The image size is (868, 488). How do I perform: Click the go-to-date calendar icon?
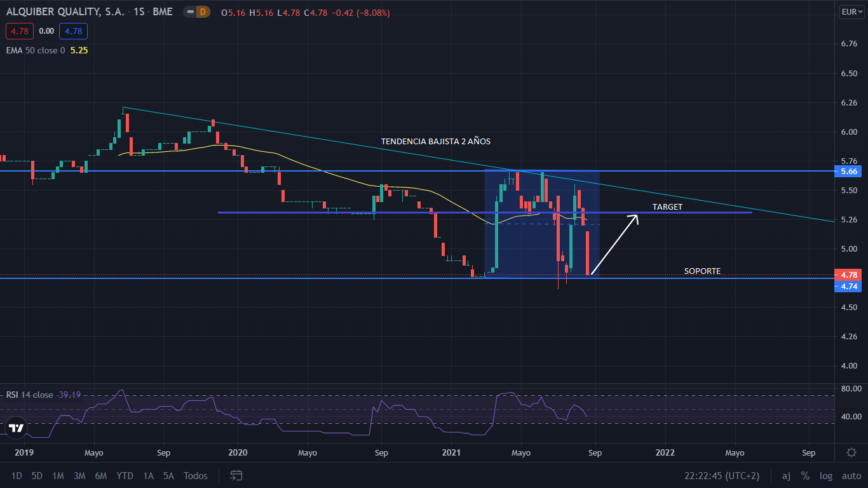coord(236,475)
